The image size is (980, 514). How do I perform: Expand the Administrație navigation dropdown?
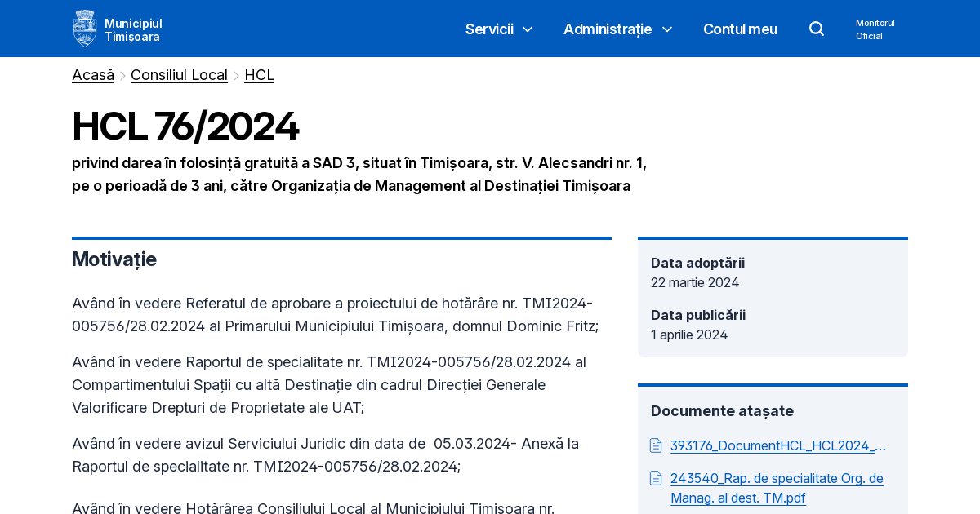click(608, 29)
